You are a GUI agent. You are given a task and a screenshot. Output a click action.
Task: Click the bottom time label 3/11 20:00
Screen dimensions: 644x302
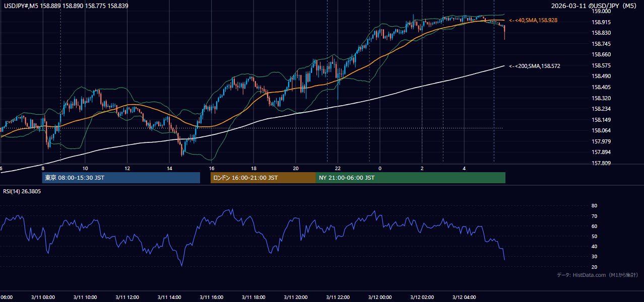[x=295, y=297]
